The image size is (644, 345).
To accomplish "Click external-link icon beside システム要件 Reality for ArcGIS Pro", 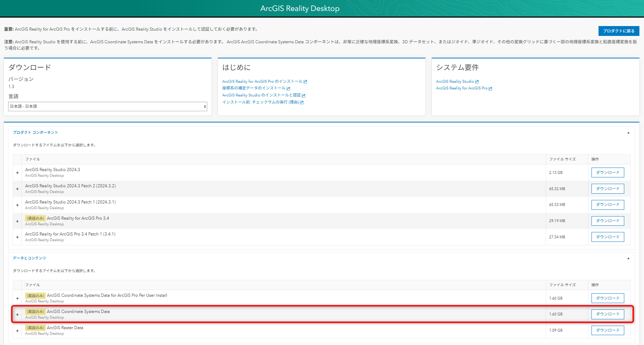I will [x=490, y=89].
